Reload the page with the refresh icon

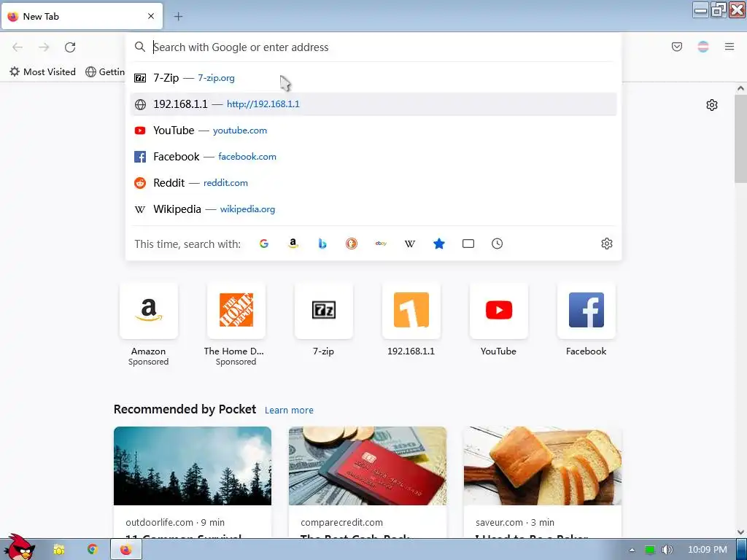pos(70,47)
